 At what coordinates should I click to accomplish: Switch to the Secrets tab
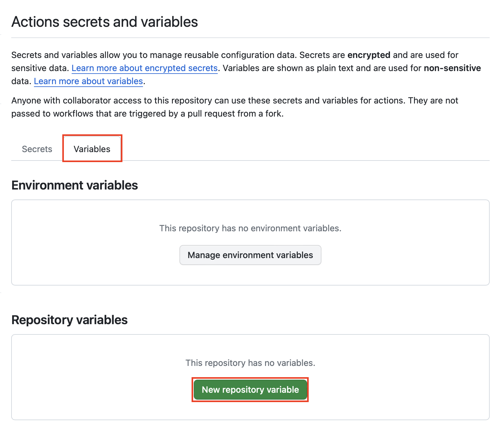[37, 149]
